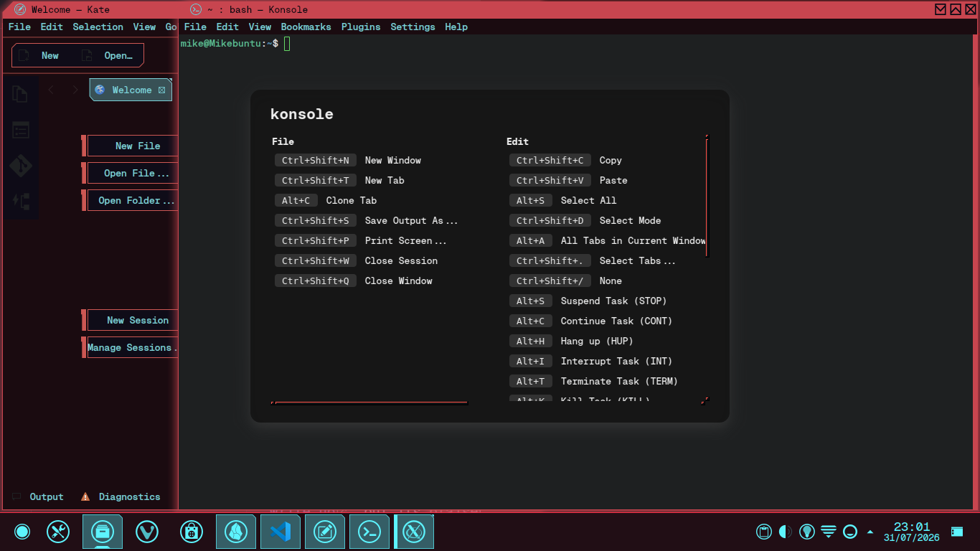Viewport: 980px width, 551px height.
Task: Show Kate's Diagnostics panel
Action: tap(121, 496)
